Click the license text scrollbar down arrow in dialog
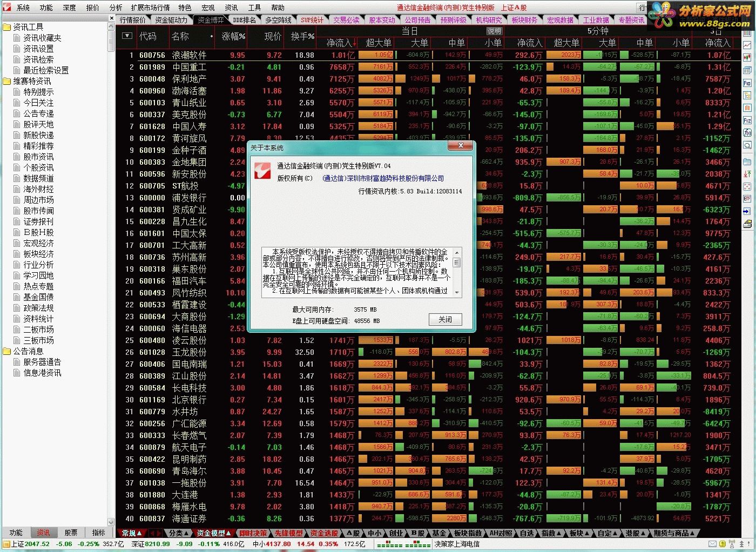Screen dimensions: 756x552 457,293
